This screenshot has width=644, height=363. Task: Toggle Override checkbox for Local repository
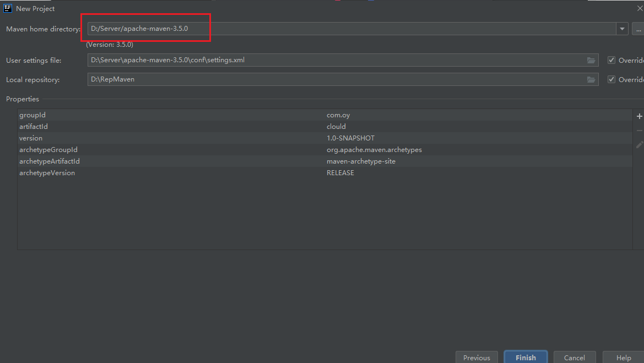(x=611, y=79)
